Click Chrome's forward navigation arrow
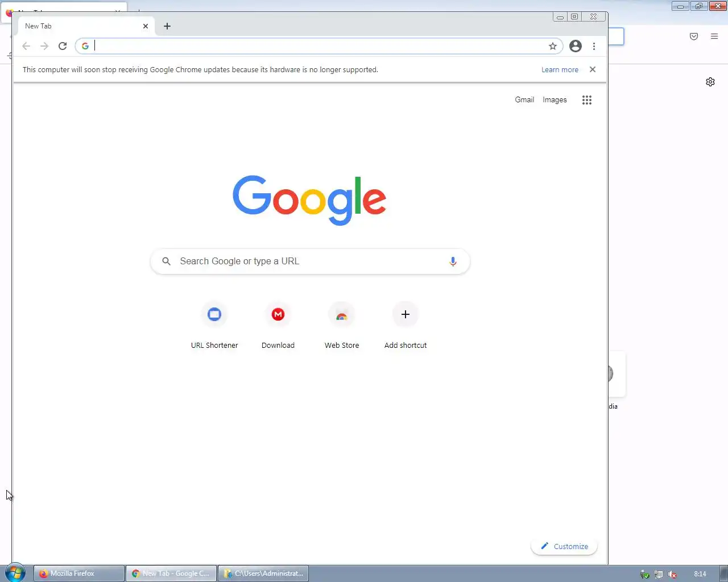This screenshot has height=582, width=728. pos(44,46)
